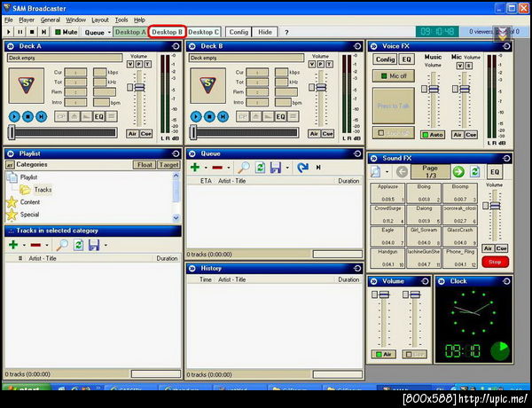532x408 pixels.
Task: Click the Voice FX Config button
Action: click(385, 59)
